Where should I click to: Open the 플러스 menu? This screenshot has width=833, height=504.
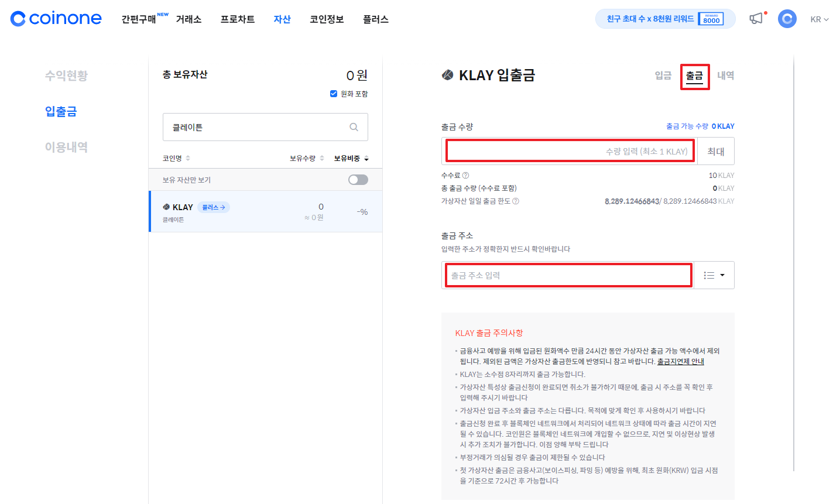click(x=376, y=19)
